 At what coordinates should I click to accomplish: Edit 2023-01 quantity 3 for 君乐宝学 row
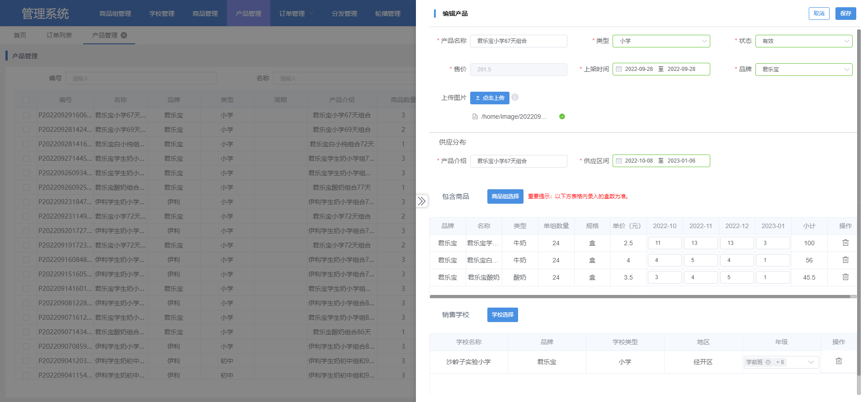pyautogui.click(x=773, y=243)
